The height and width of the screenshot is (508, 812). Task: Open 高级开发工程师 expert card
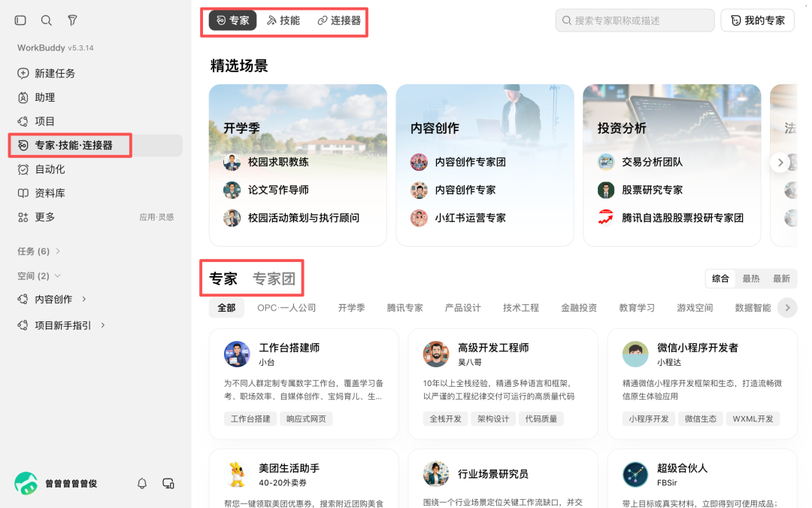point(503,384)
